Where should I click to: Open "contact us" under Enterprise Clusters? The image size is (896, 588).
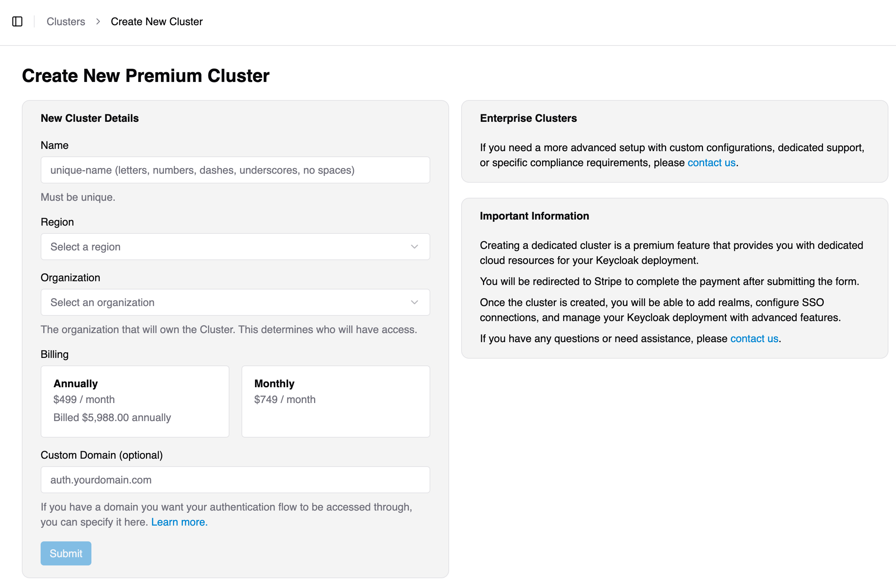(x=711, y=162)
